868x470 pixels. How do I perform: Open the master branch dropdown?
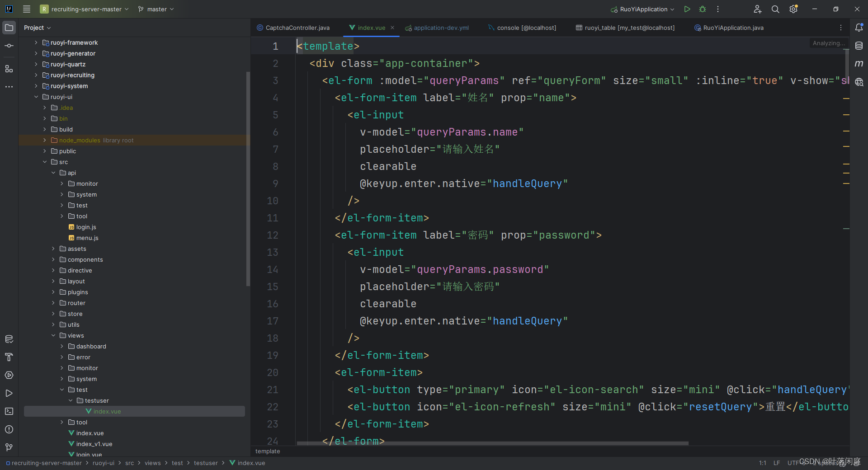click(x=156, y=9)
